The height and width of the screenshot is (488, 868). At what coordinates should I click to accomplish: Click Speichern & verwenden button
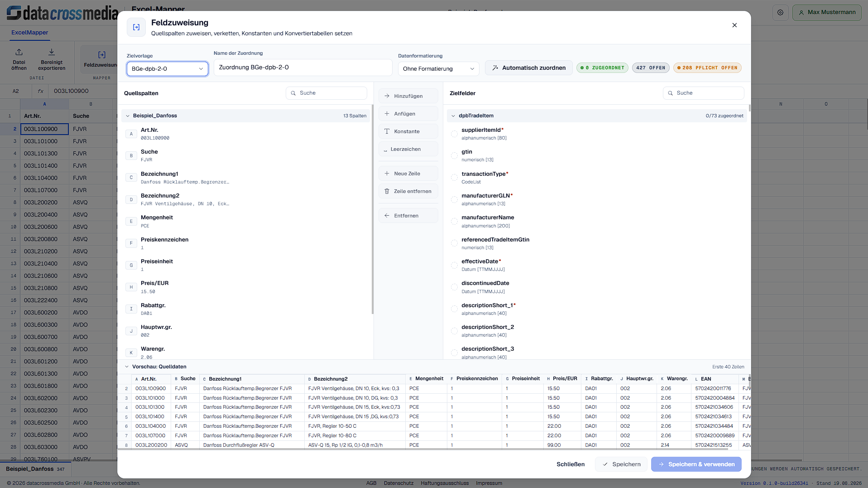click(x=696, y=464)
